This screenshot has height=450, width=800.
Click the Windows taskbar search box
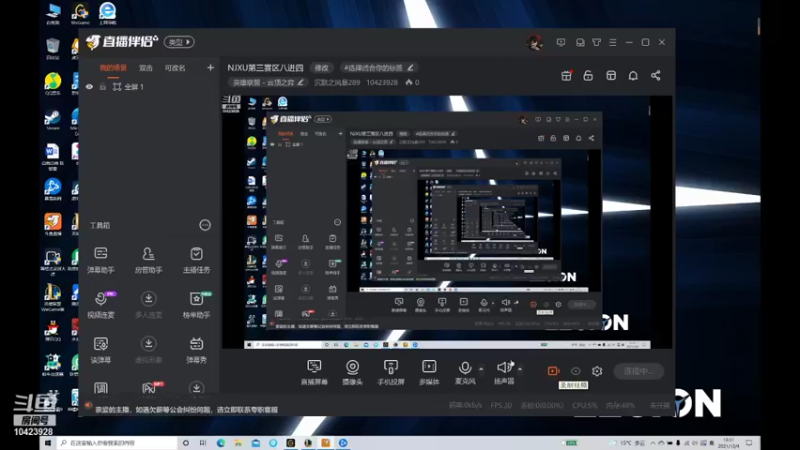coord(118,443)
